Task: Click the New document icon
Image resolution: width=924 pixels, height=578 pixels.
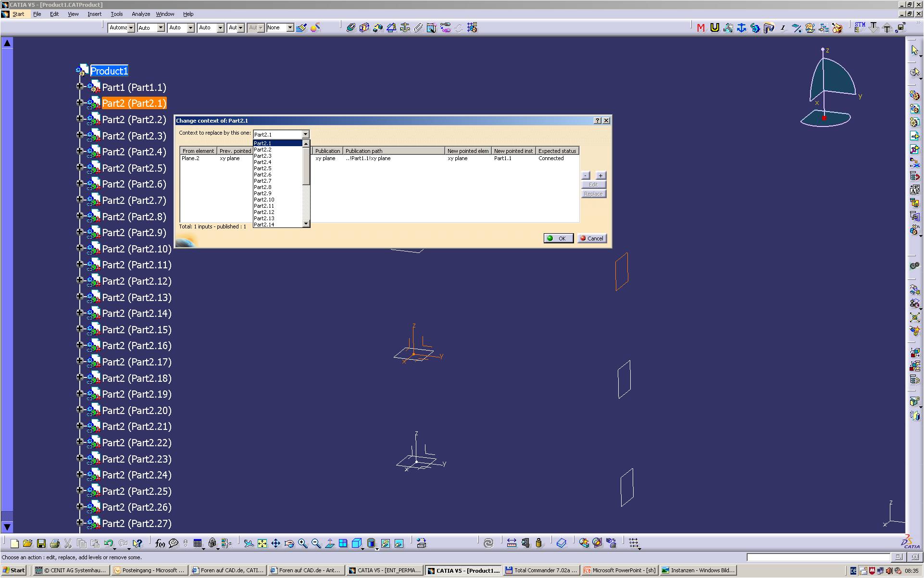Action: click(14, 543)
